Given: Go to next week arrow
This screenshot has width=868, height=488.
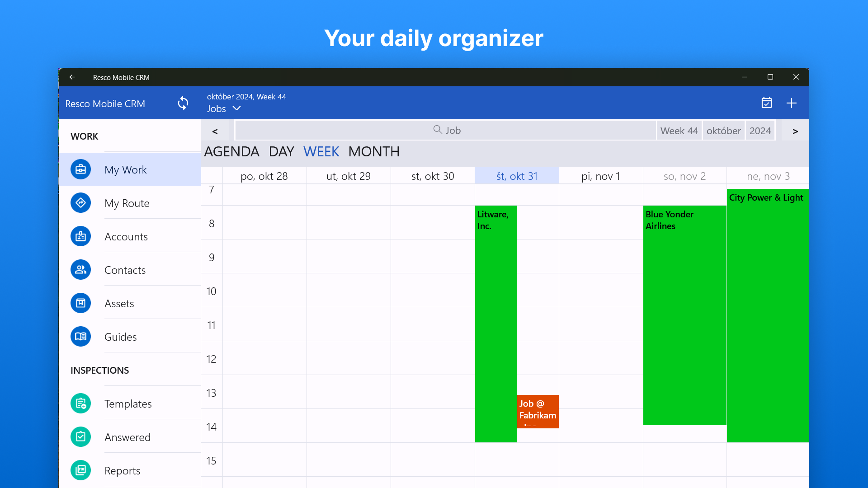Looking at the screenshot, I should pyautogui.click(x=795, y=131).
